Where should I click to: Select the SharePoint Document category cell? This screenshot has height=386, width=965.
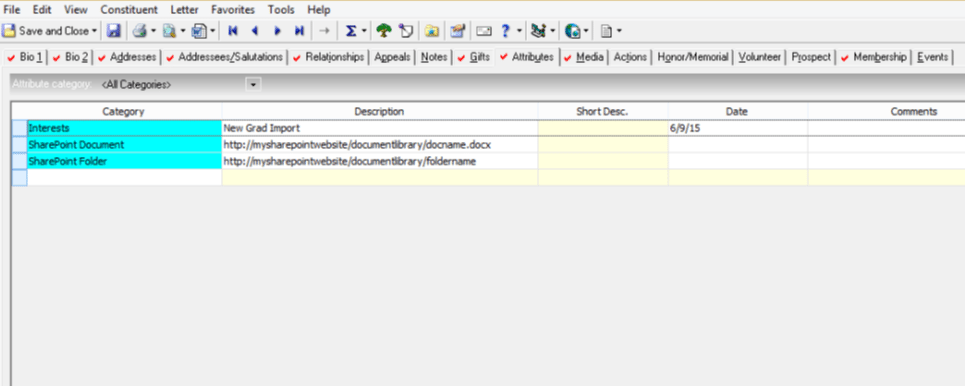[x=124, y=145]
